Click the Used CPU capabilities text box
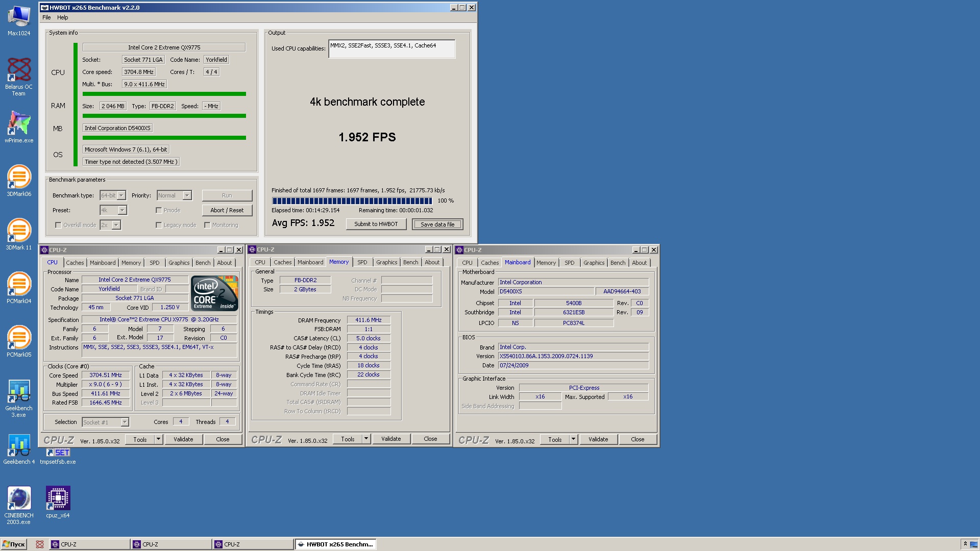Viewport: 980px width, 551px height. 392,49
